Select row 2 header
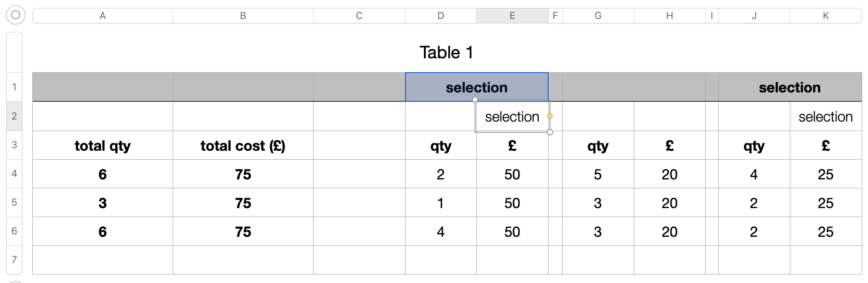Screen dimensions: 868x283 point(14,116)
